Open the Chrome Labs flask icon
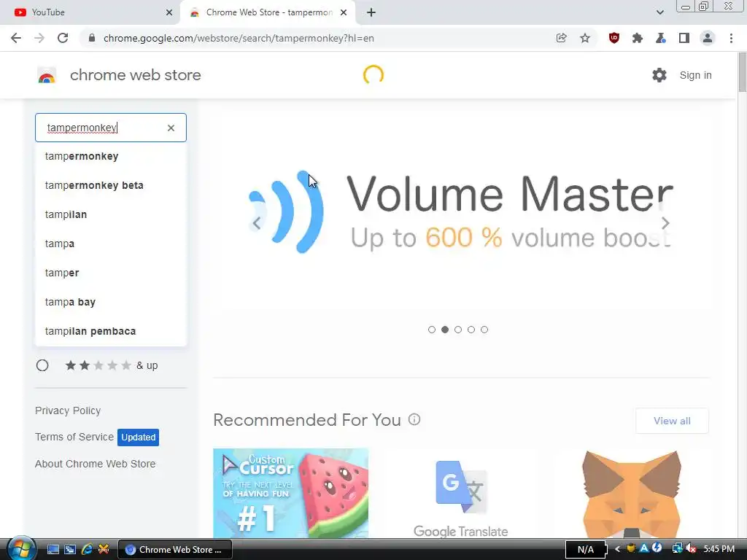The height and width of the screenshot is (560, 747). [x=661, y=38]
